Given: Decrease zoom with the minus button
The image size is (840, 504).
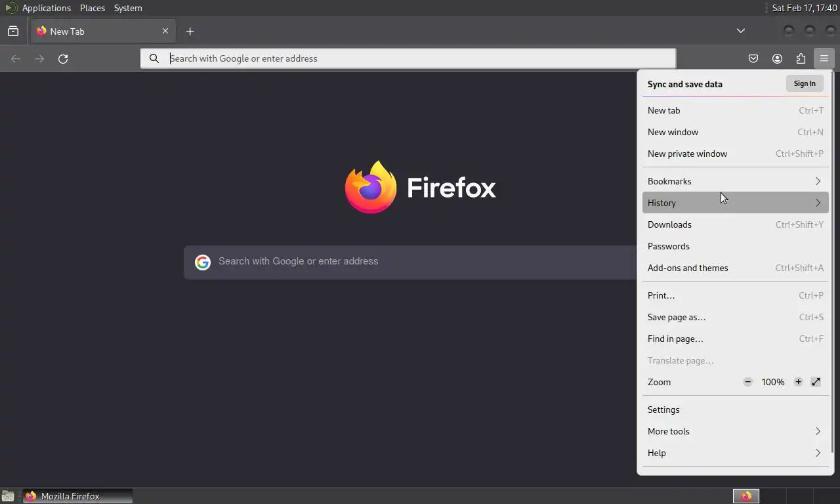Looking at the screenshot, I should [x=747, y=382].
